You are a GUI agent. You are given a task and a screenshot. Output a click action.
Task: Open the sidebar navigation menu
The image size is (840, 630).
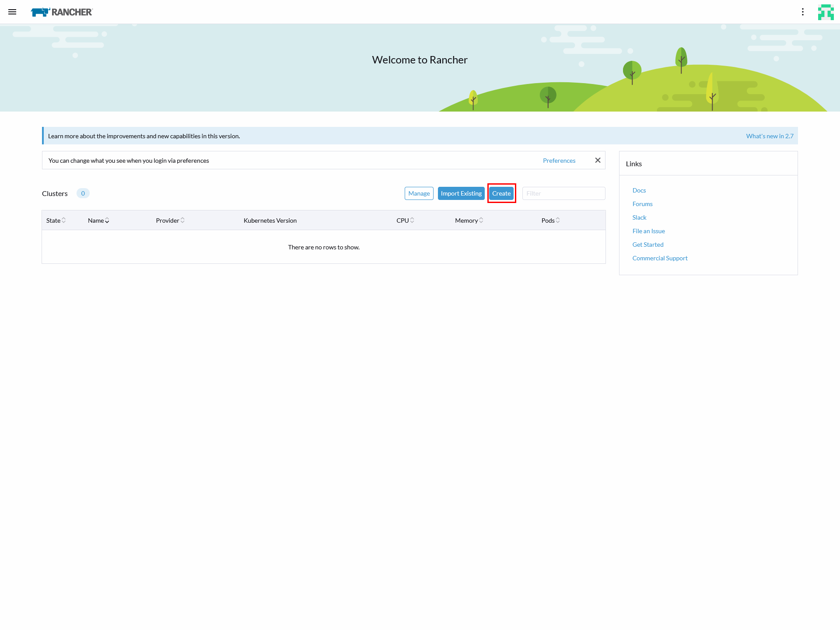12,12
